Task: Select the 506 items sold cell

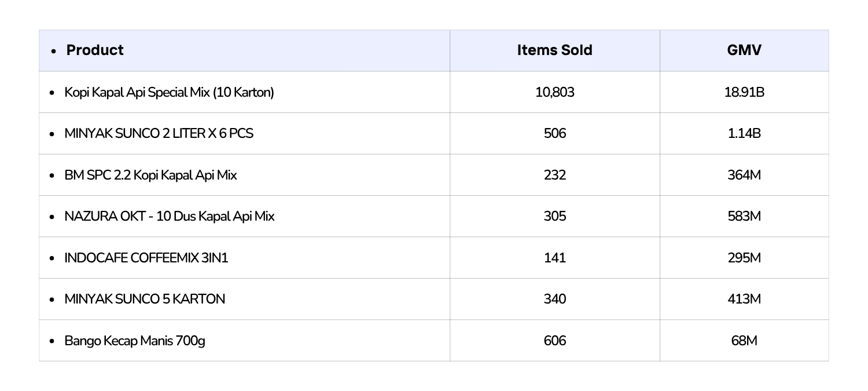Action: tap(554, 133)
